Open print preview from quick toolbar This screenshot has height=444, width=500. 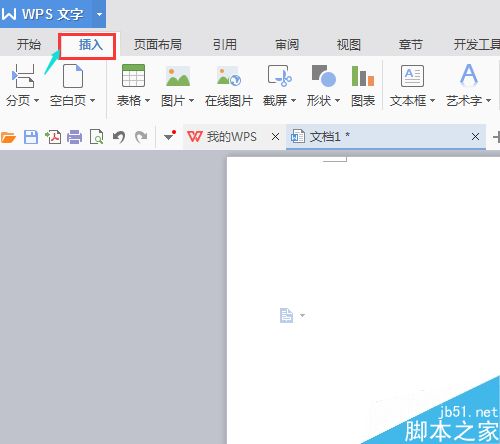97,137
